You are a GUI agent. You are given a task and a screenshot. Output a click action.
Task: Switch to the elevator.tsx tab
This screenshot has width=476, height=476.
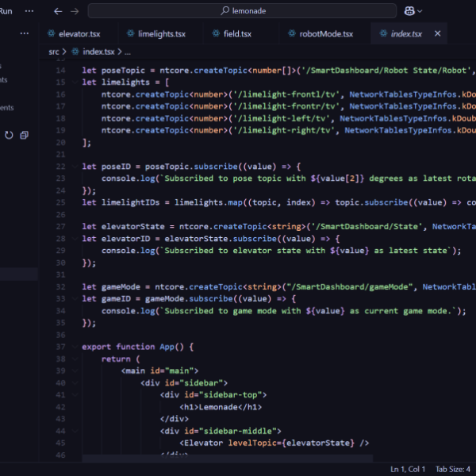[x=74, y=33]
